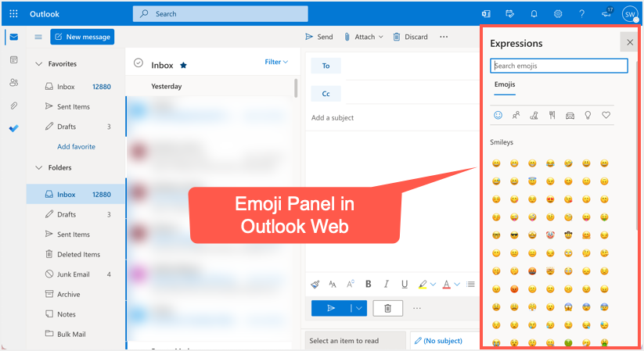Collapse the Favorites section
Viewport: 644px width, 351px height.
pyautogui.click(x=39, y=64)
